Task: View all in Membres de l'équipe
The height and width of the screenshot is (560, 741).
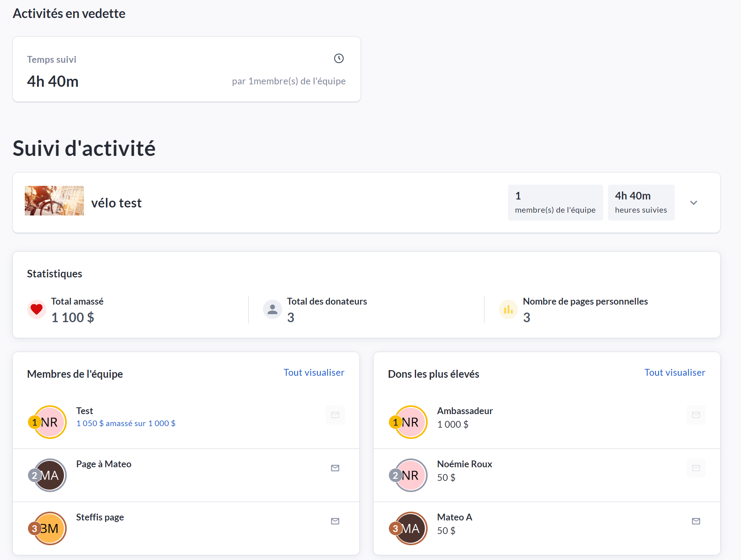Action: pyautogui.click(x=314, y=373)
